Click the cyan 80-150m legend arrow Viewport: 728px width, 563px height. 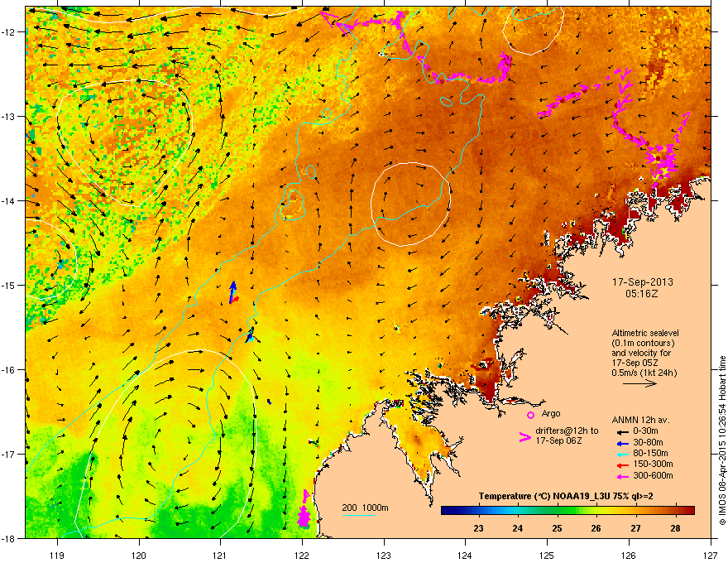click(x=621, y=454)
